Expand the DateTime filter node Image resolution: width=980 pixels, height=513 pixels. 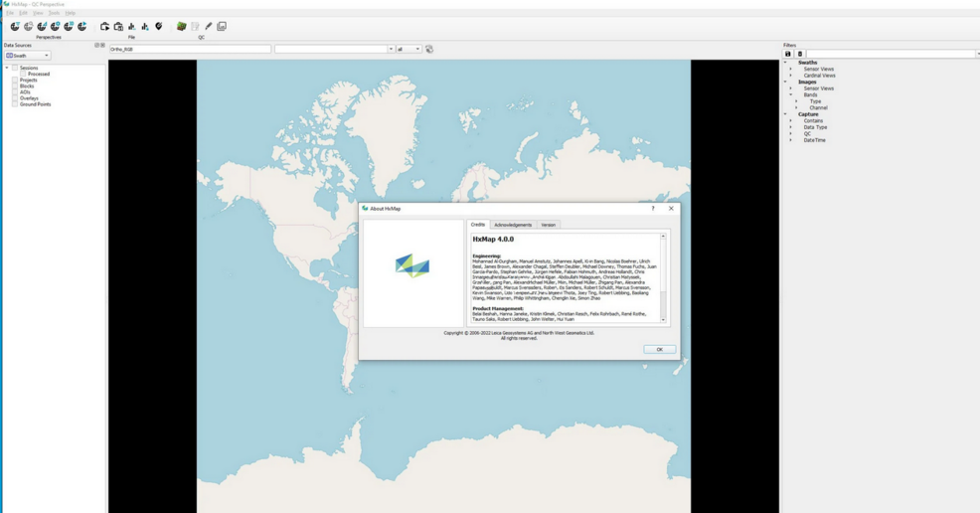pyautogui.click(x=790, y=140)
